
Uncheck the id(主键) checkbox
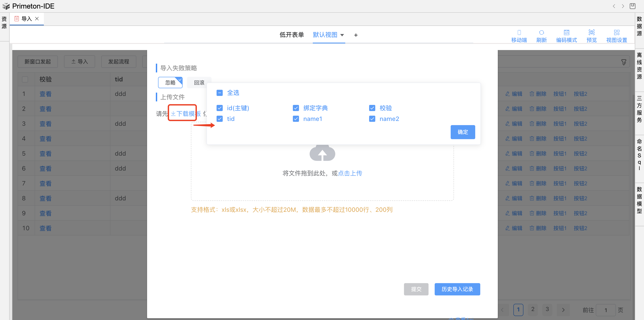pos(219,108)
